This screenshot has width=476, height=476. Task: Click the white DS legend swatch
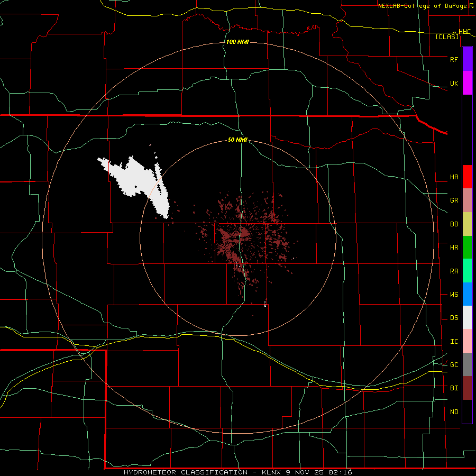coord(467,317)
